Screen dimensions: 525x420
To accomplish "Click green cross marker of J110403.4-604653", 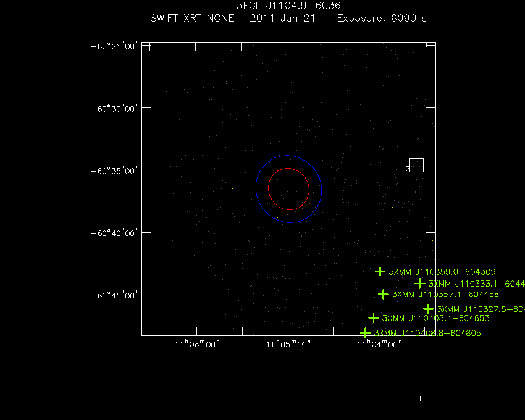I will [374, 317].
